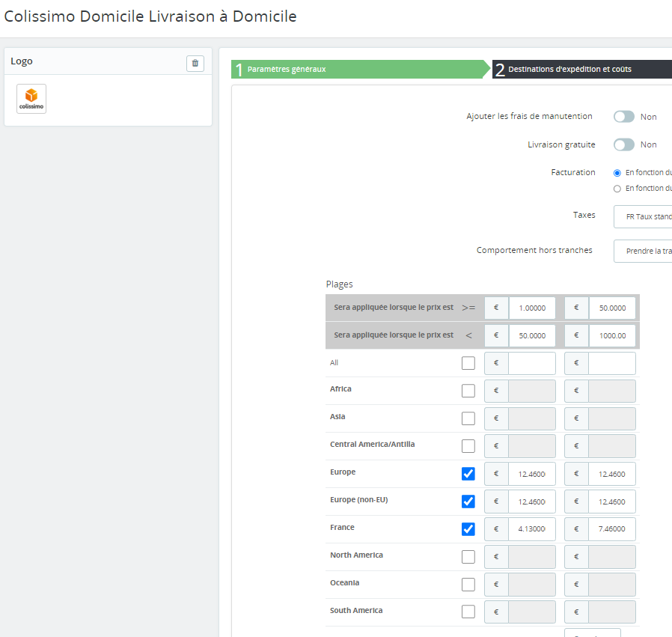Check the Central America/Antilla checkbox
This screenshot has width=672, height=637.
coord(468,446)
